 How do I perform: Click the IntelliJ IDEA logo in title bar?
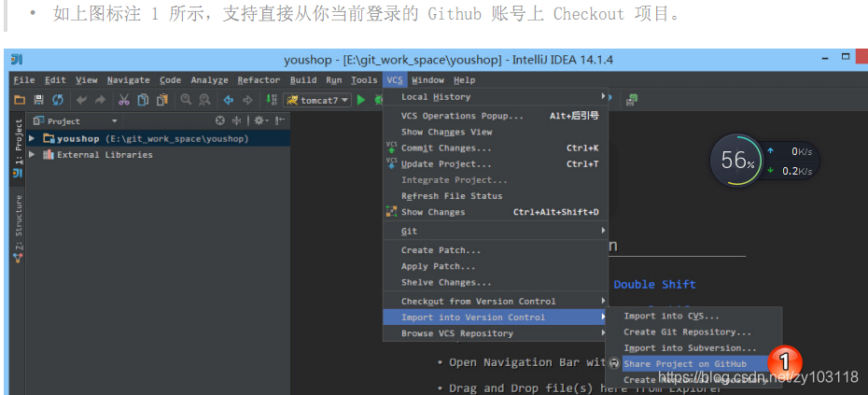(x=17, y=59)
